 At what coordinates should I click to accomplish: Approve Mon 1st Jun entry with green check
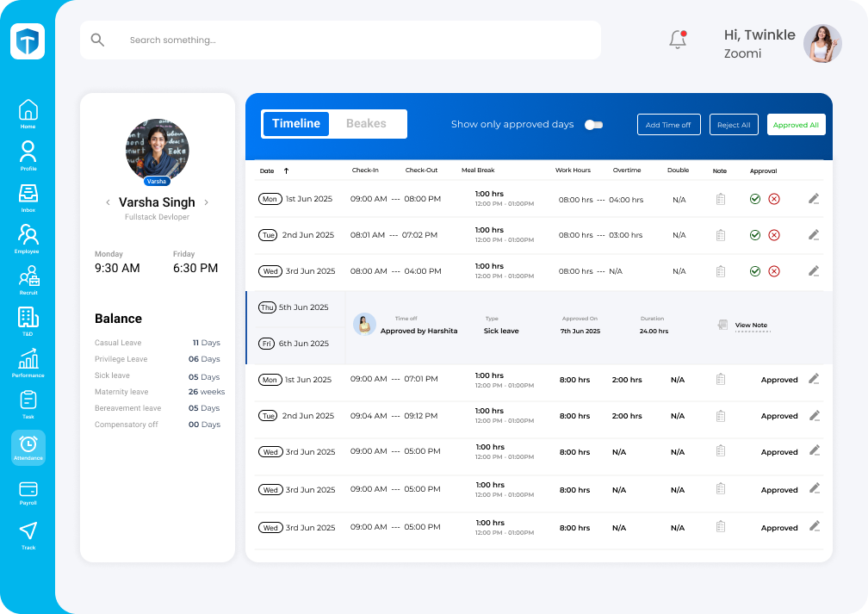(x=755, y=199)
